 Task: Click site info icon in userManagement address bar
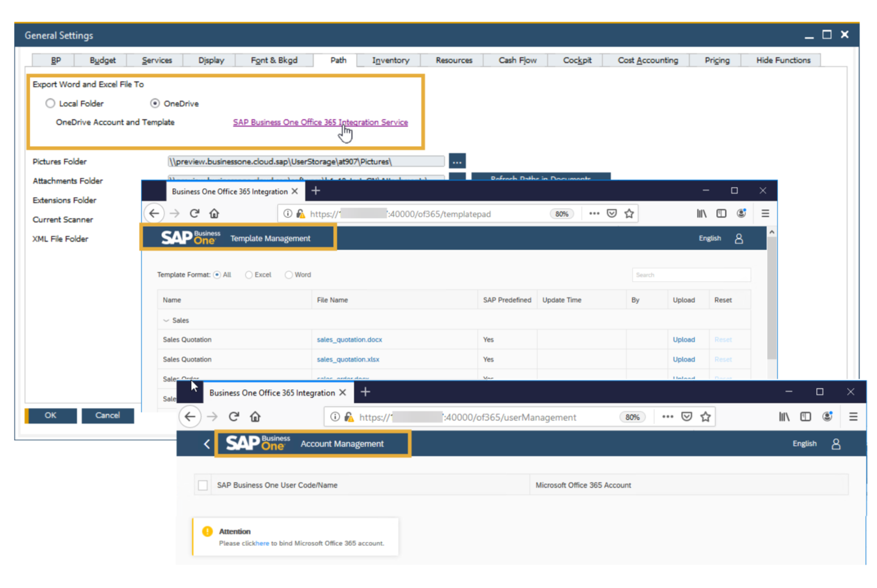pos(335,417)
